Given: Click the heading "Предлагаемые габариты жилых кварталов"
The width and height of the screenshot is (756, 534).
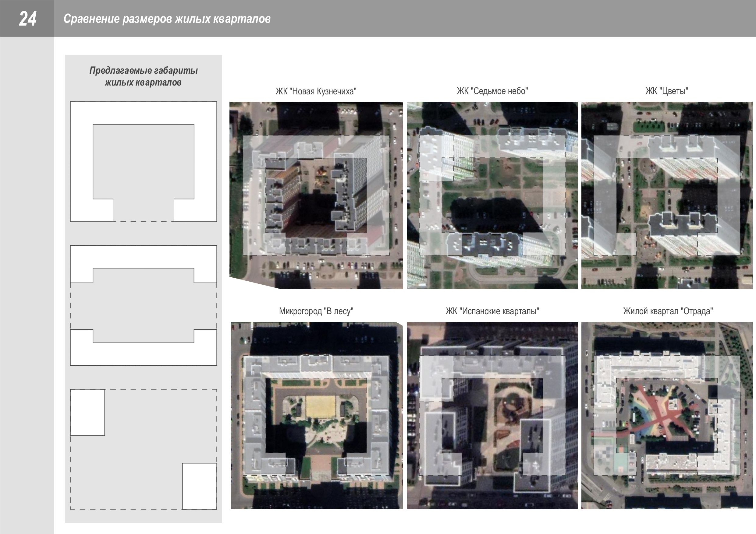Looking at the screenshot, I should (143, 76).
